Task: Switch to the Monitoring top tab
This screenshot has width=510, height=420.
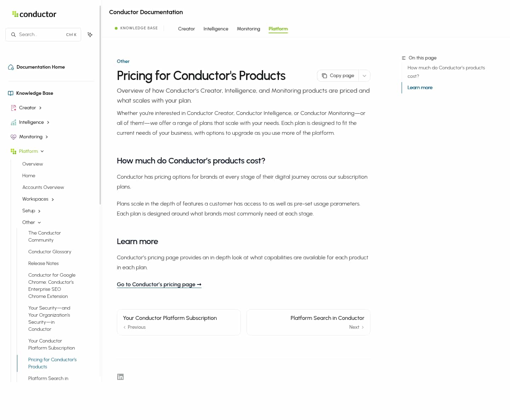Action: pos(248,29)
